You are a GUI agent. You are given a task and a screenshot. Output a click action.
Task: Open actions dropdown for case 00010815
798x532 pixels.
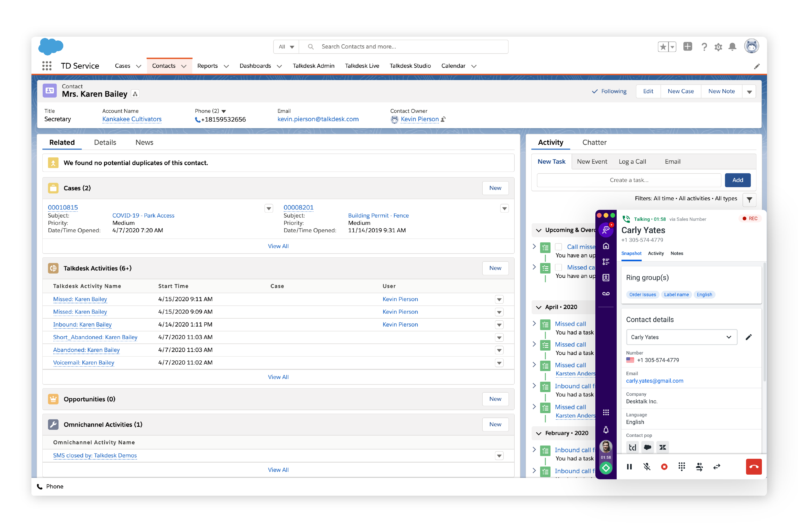click(269, 208)
